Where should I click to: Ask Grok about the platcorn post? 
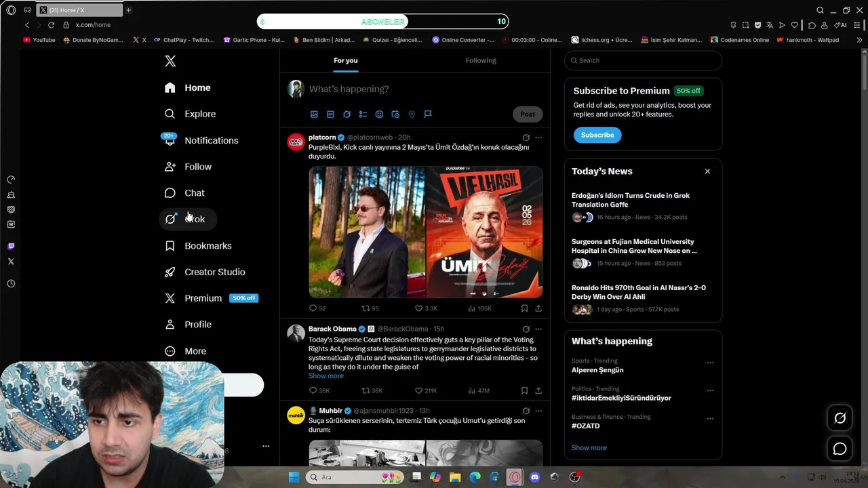pos(526,138)
